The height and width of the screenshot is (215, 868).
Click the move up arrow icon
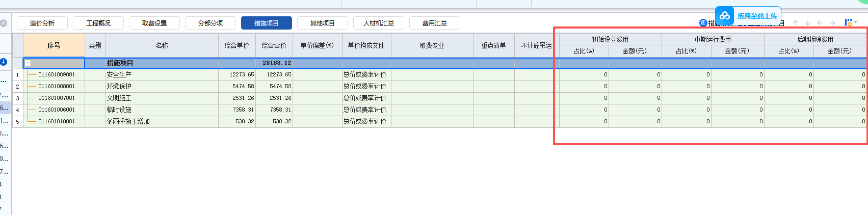pos(796,23)
